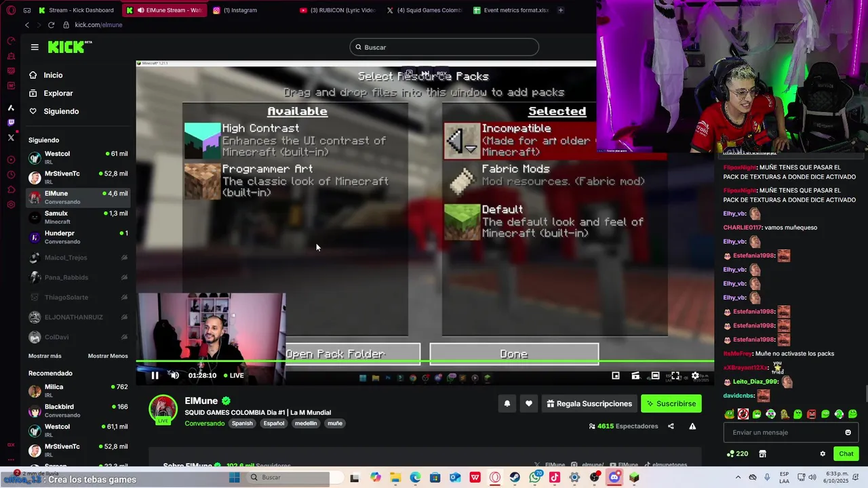Open the video player settings gear
The image size is (868, 488).
coord(695,375)
